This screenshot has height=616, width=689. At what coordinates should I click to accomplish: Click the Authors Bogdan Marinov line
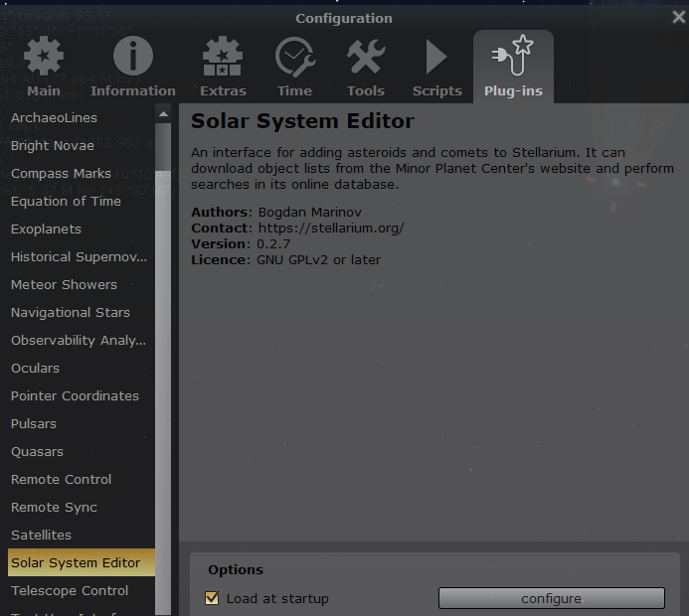click(x=276, y=213)
